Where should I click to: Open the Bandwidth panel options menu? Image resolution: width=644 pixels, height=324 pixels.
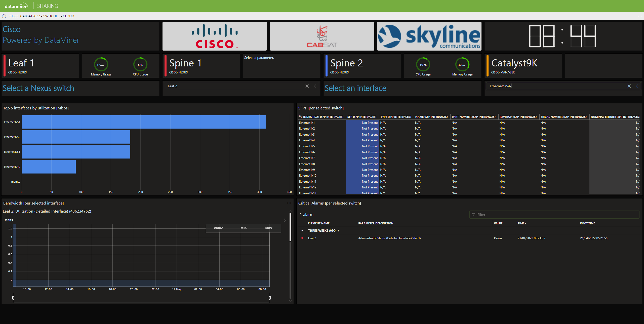point(289,203)
